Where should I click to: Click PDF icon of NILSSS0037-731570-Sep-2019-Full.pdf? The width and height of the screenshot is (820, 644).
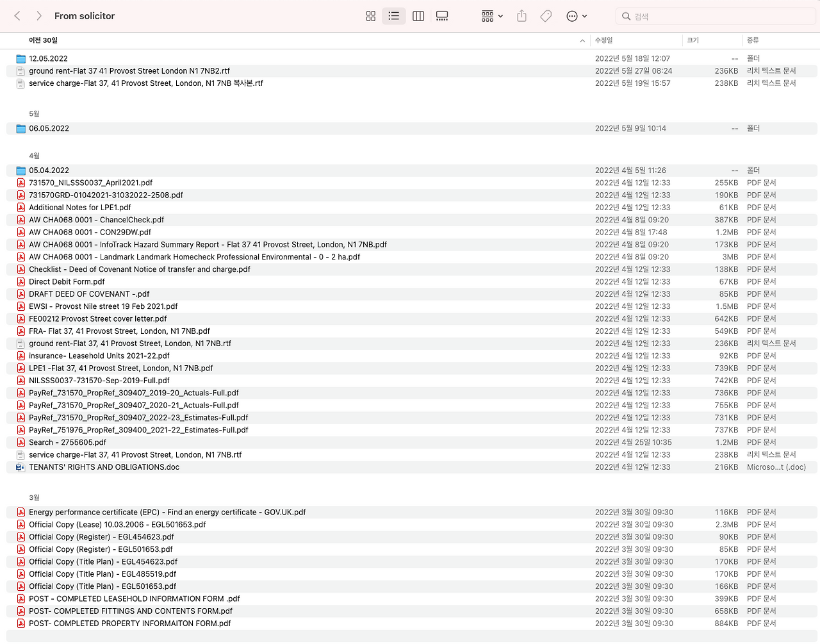pyautogui.click(x=21, y=381)
